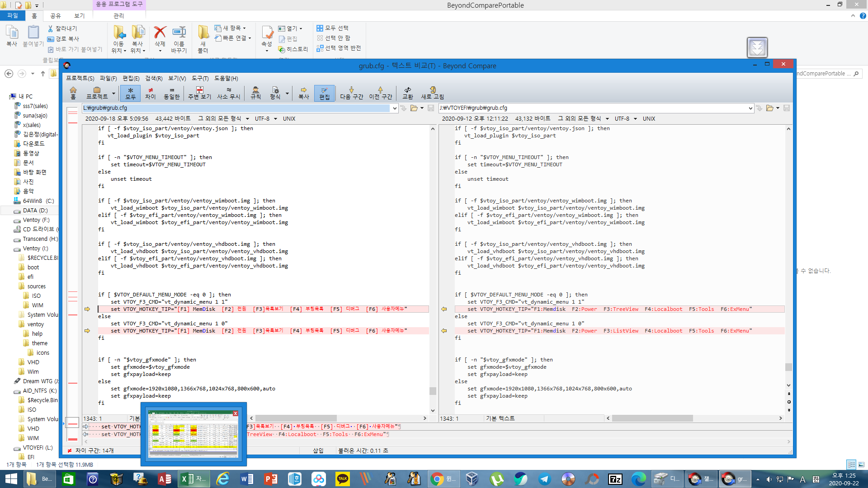Jump to 이전 구간 (previous section)

[x=381, y=93]
